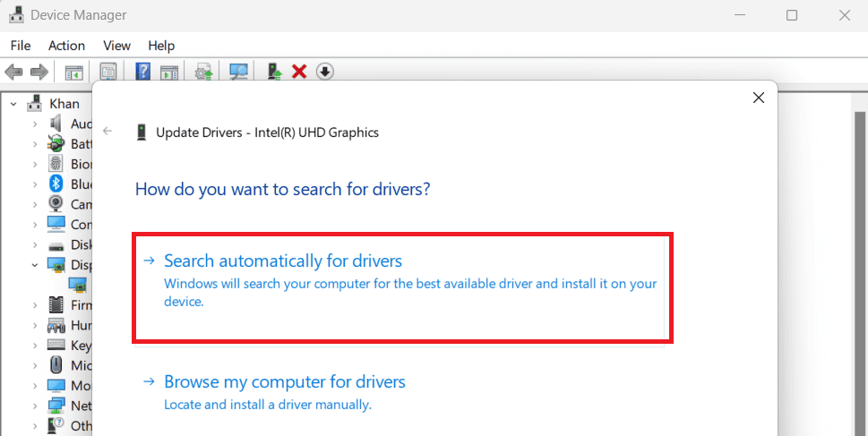Screen dimensions: 868x436
Task: Toggle the show/hide console tree icon
Action: 73,72
